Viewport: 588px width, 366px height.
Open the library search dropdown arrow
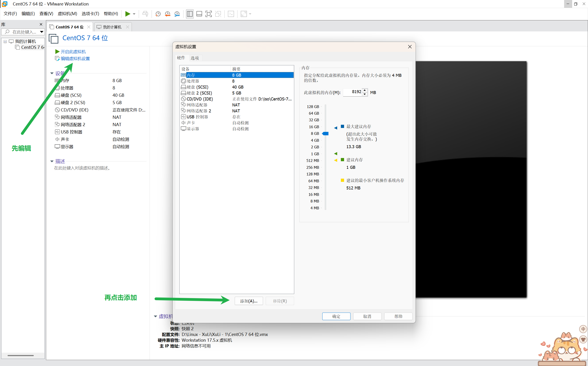[41, 32]
